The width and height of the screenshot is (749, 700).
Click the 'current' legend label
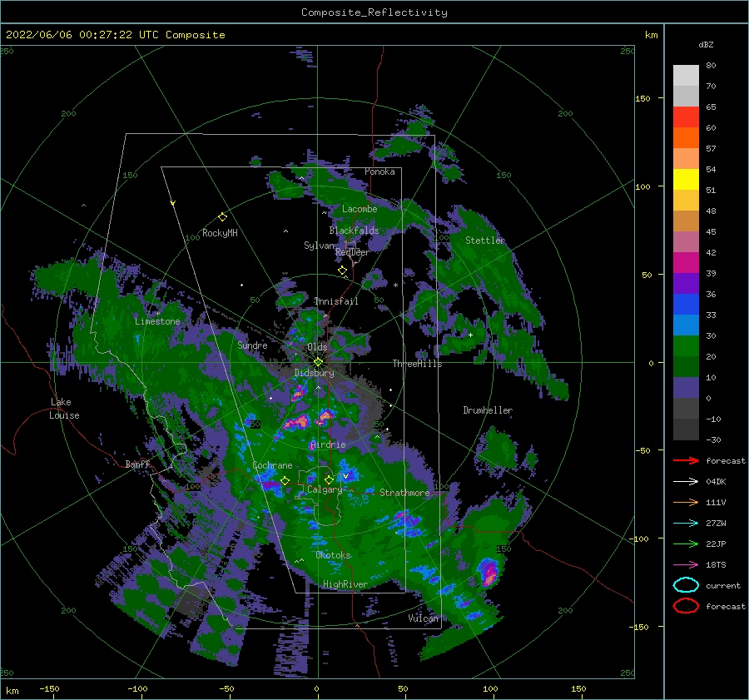[723, 586]
